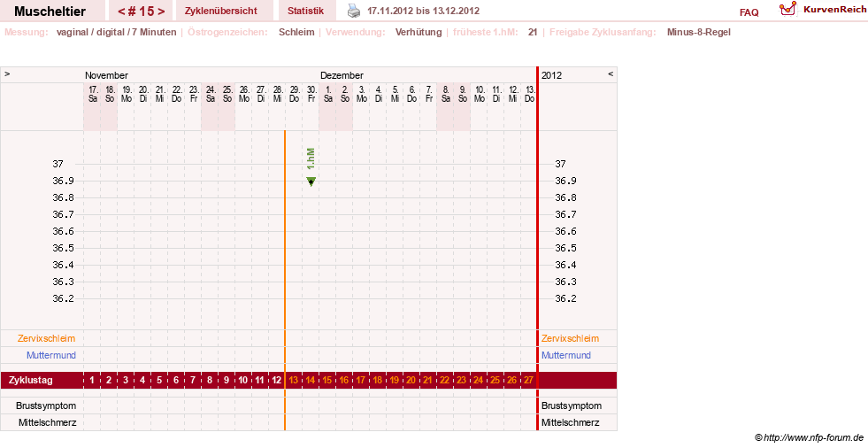Click the printer icon
The width and height of the screenshot is (868, 448).
point(354,11)
